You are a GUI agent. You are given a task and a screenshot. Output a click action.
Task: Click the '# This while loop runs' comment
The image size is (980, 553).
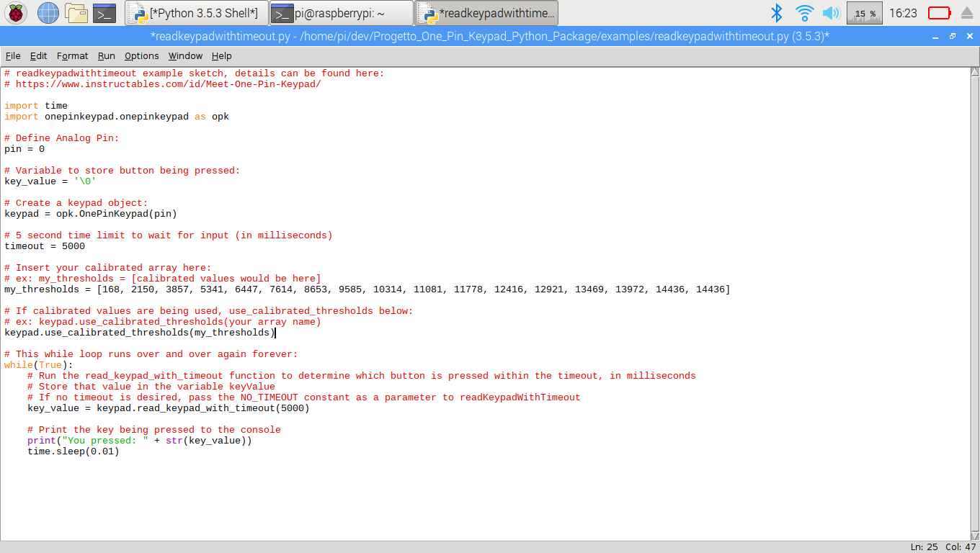click(151, 354)
